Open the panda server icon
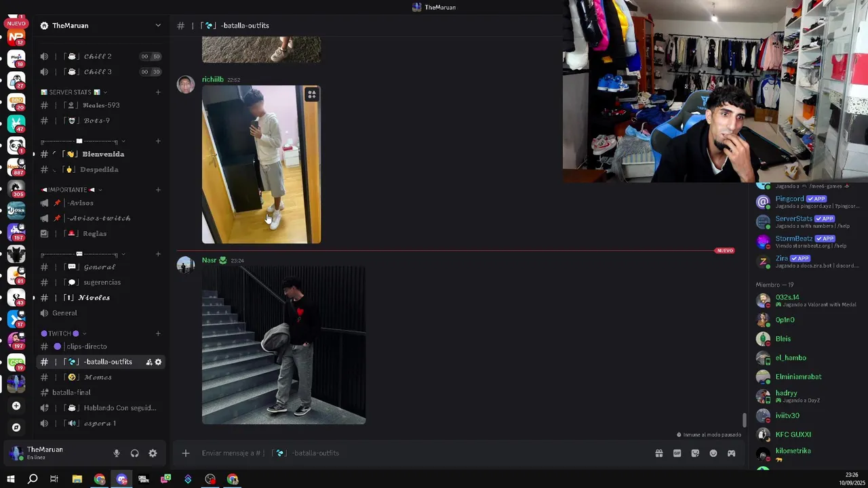The height and width of the screenshot is (488, 868). [16, 145]
